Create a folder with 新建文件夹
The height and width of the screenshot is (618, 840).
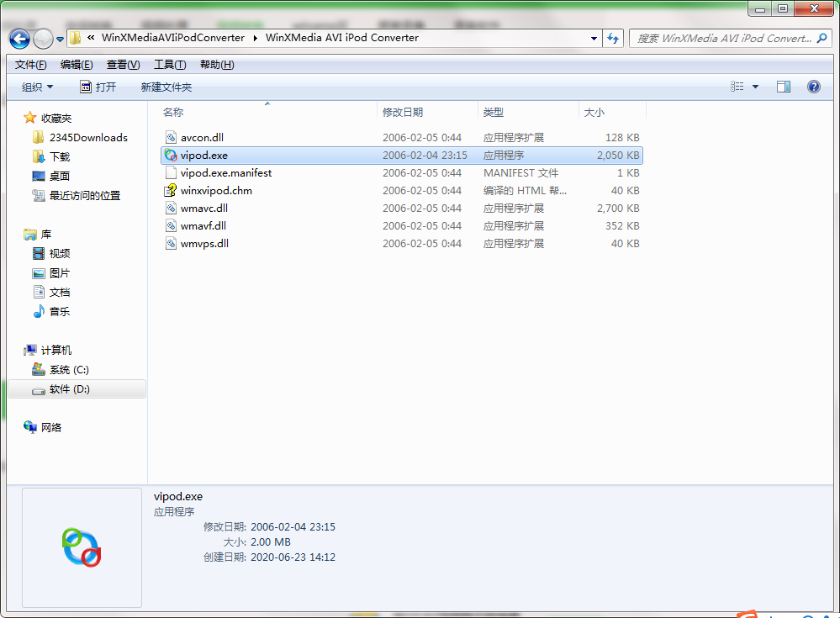pyautogui.click(x=166, y=87)
